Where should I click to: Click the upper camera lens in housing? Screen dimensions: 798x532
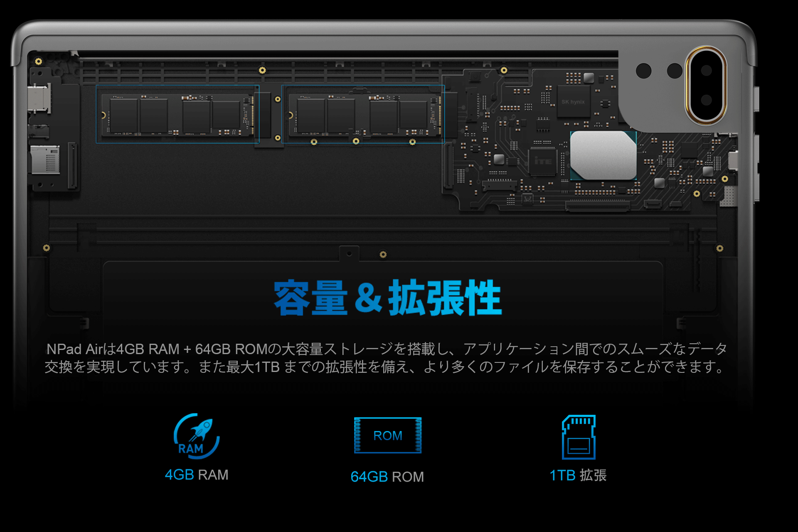coord(706,70)
